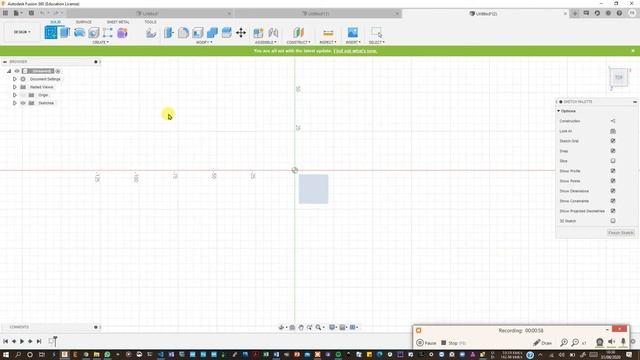
Task: Expand the Sketches tree node
Action: tap(15, 103)
